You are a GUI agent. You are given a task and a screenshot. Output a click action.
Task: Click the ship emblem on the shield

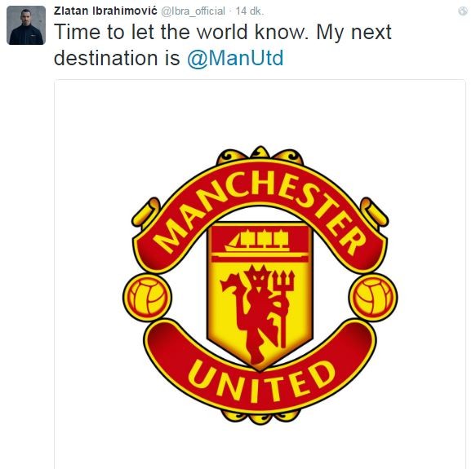[x=257, y=241]
